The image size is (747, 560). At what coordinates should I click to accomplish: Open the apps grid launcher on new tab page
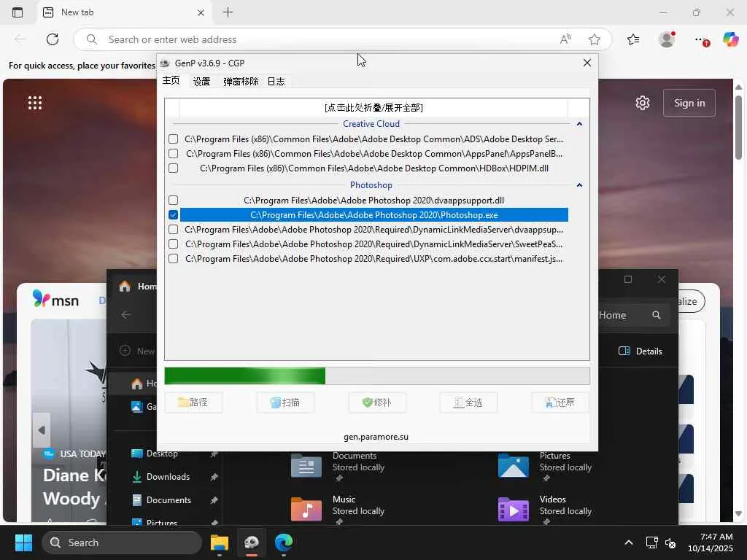(35, 103)
